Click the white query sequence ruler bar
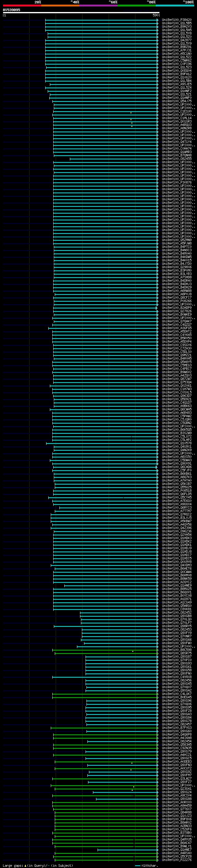Image resolution: width=197 pixels, height=868 pixels. 81,12
